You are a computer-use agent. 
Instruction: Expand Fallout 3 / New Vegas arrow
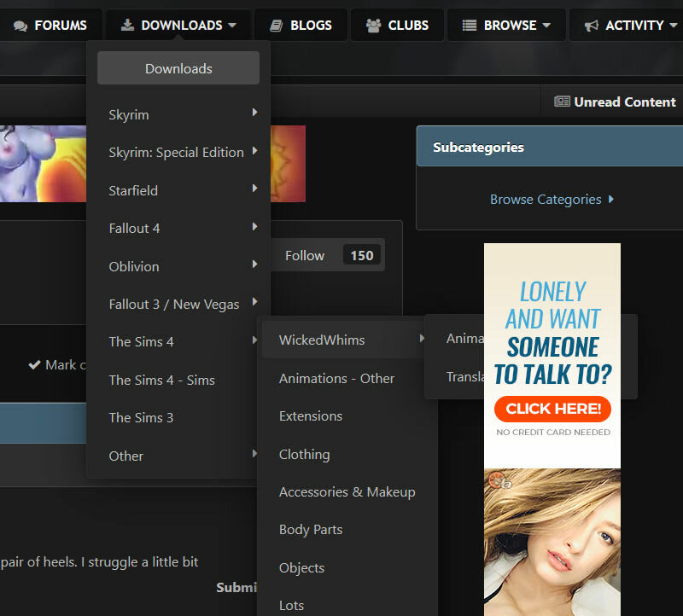click(x=254, y=302)
